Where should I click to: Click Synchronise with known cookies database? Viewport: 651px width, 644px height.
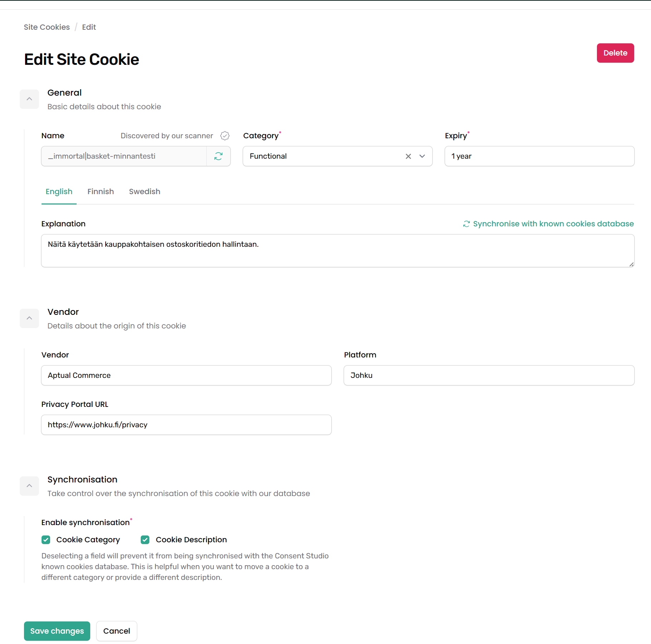pos(553,224)
